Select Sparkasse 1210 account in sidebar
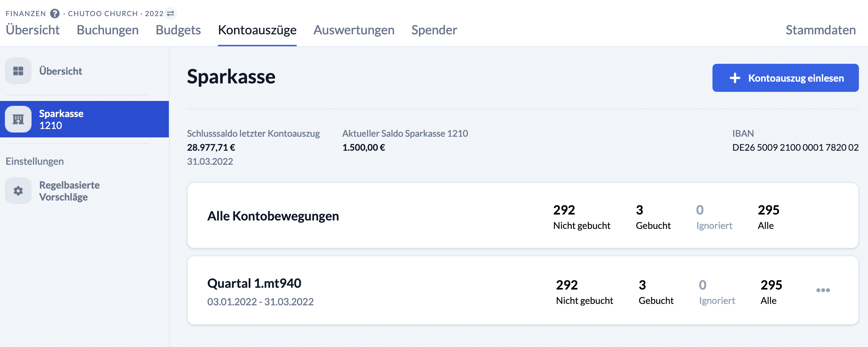The width and height of the screenshot is (868, 347). click(x=84, y=119)
